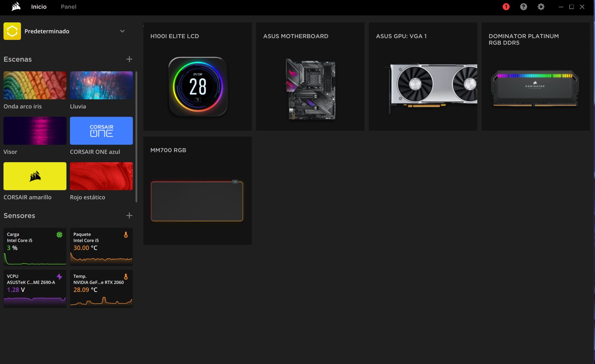Click the green CPU load chip icon
This screenshot has height=364, width=595.
(x=59, y=235)
